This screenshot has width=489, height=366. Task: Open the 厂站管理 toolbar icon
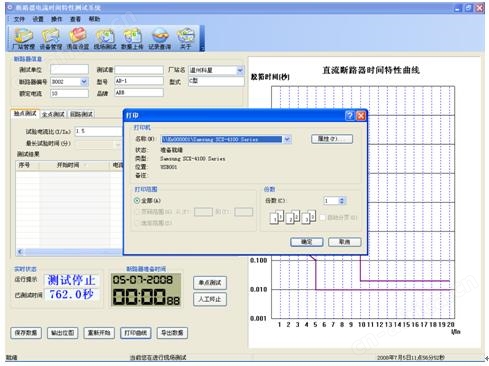[23, 39]
